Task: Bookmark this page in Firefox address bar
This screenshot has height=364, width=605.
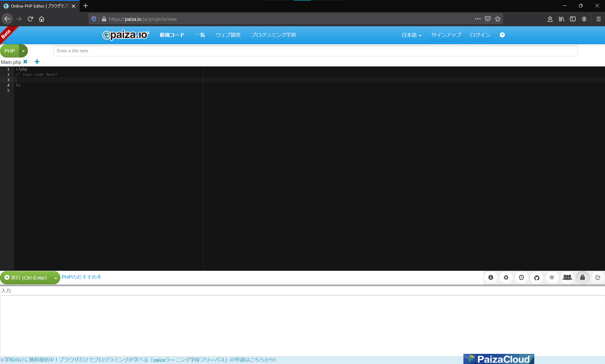Action: coord(498,19)
